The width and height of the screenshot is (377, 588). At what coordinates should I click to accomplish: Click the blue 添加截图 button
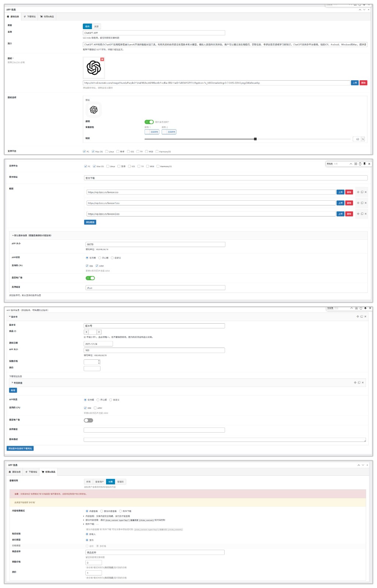90,222
